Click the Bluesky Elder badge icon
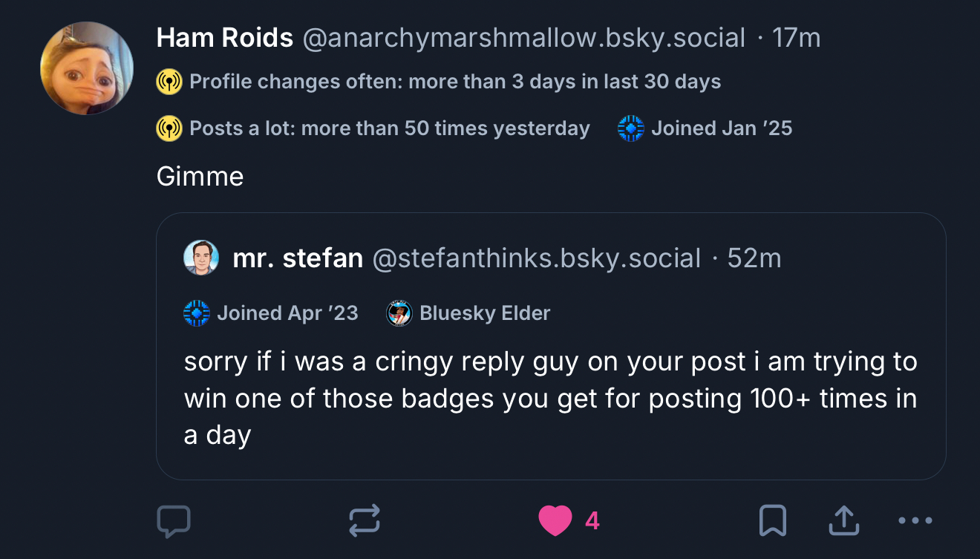 (x=399, y=313)
